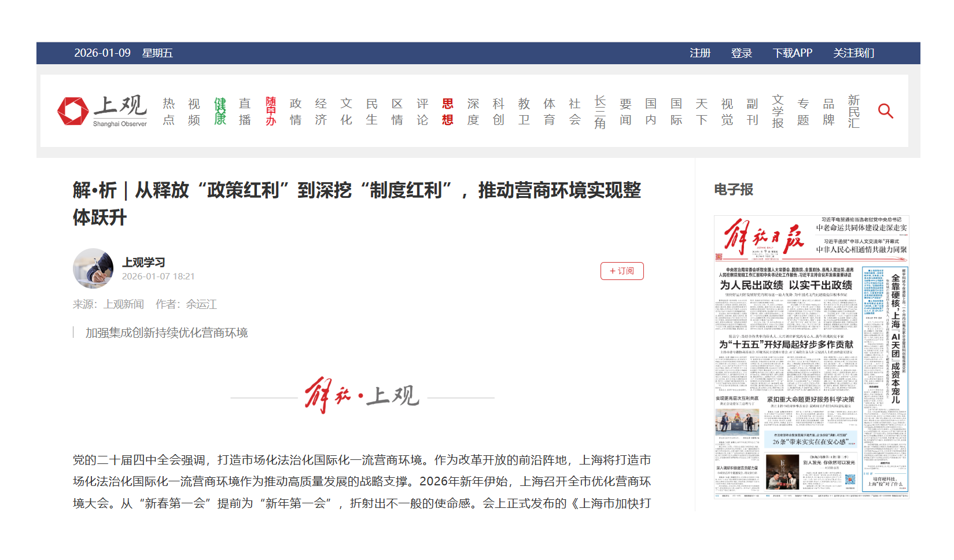954x560 pixels.
Task: Click 关注我们 in the top bar
Action: [x=853, y=53]
